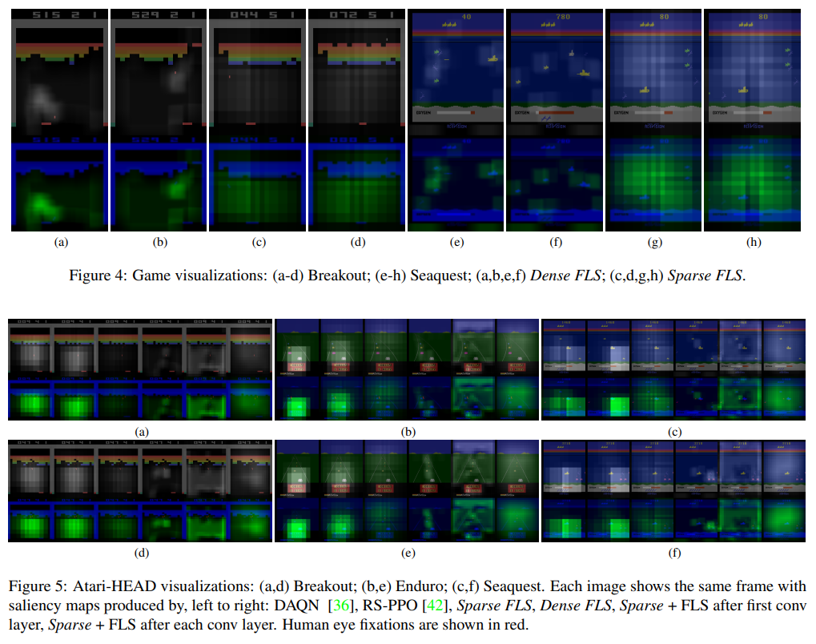
Task: Click the "(b)" label in Figure 5
Action: [408, 432]
